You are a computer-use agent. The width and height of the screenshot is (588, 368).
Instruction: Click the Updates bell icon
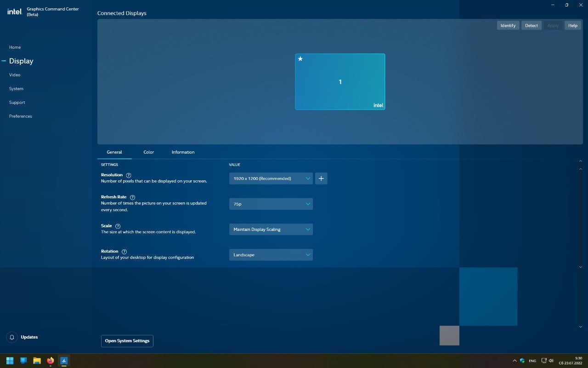click(x=12, y=337)
